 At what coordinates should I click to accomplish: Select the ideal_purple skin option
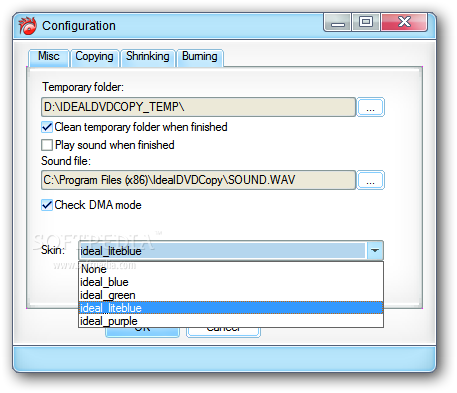[x=231, y=321]
